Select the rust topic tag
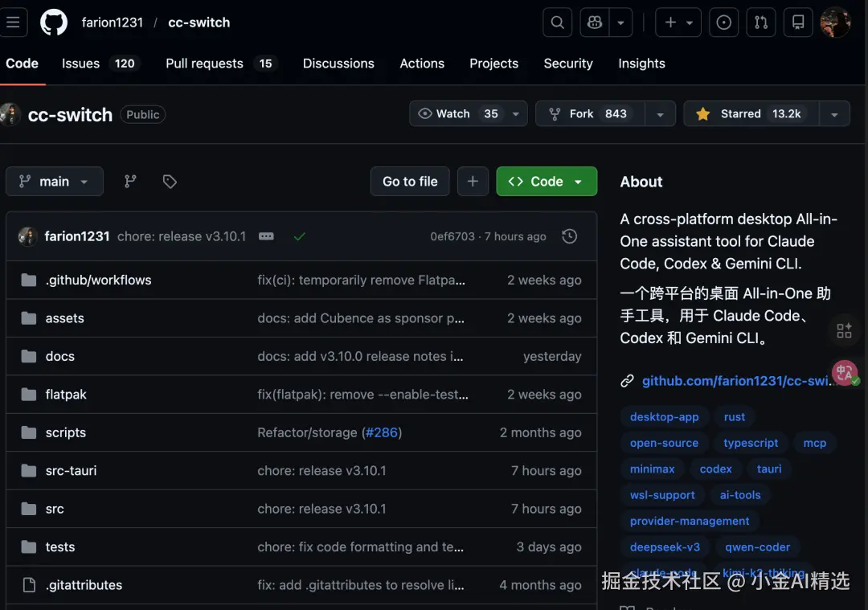Screen dimensions: 868x610 coord(734,417)
